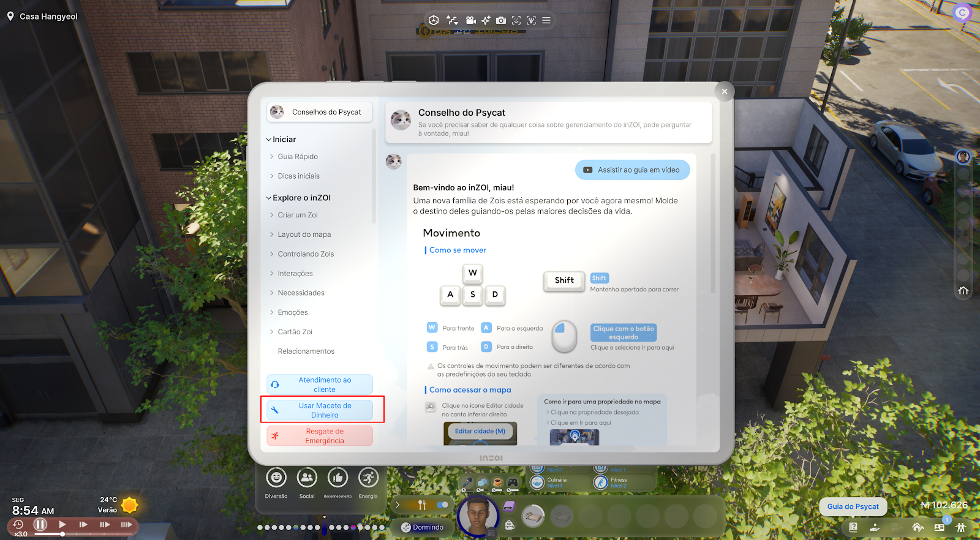This screenshot has width=980, height=540.
Task: Open the house build mode icon
Action: pos(918,527)
